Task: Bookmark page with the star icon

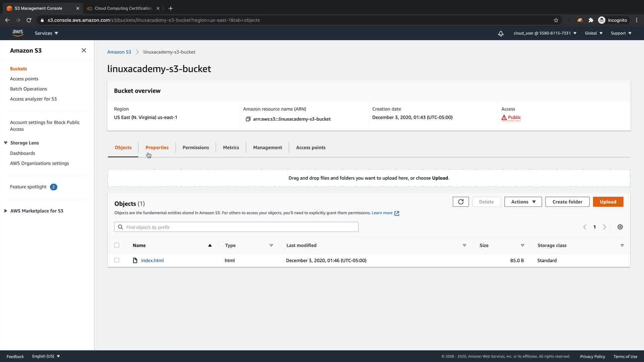Action: click(x=556, y=20)
